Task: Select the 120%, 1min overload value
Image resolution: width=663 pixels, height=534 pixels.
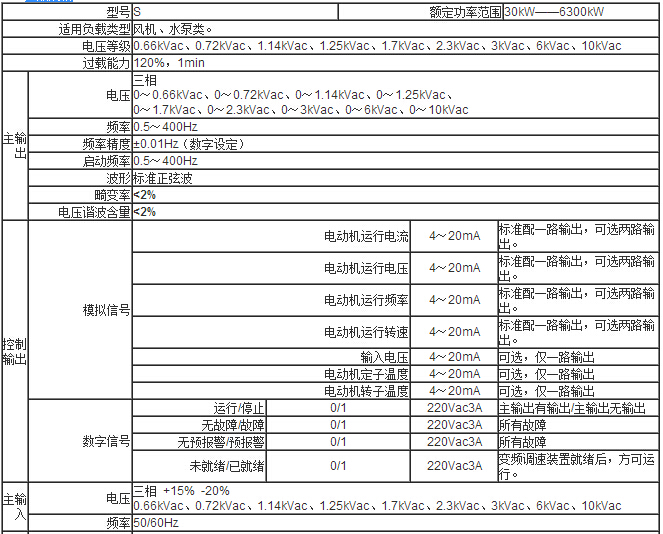Action: point(169,63)
